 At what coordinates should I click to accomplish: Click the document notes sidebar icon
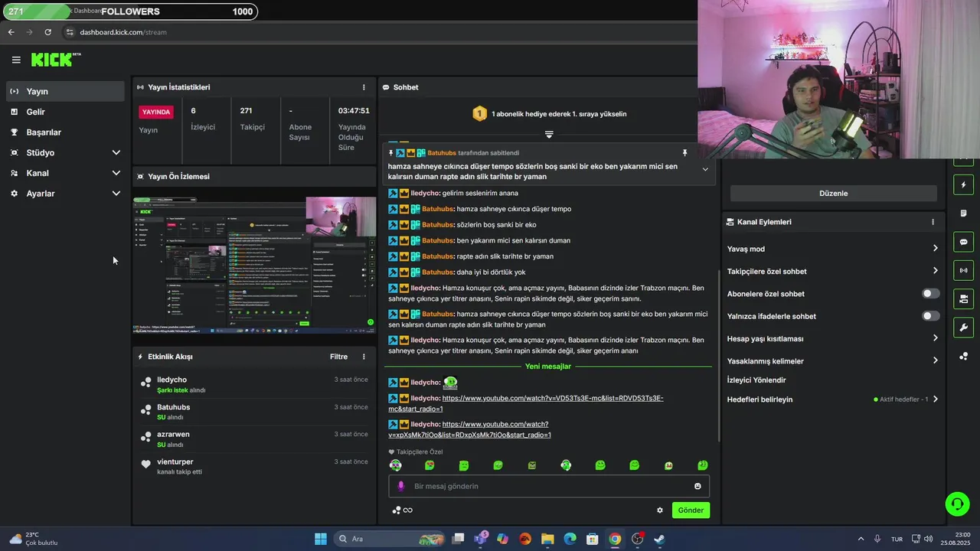coord(963,213)
